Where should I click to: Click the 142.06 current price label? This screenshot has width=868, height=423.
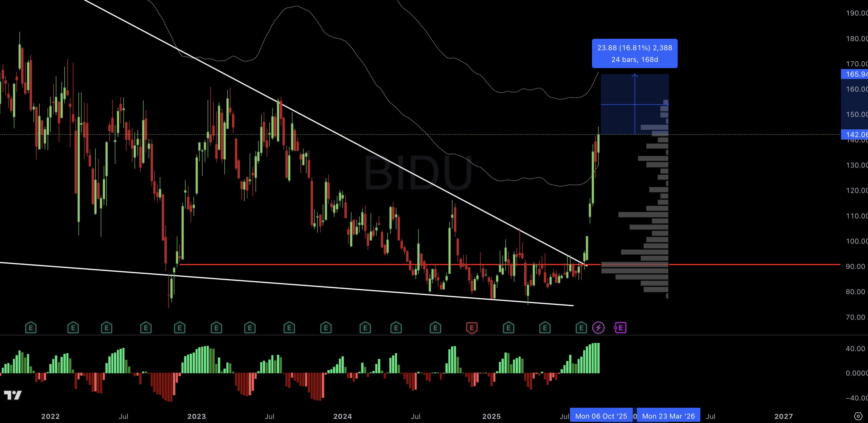pyautogui.click(x=854, y=135)
